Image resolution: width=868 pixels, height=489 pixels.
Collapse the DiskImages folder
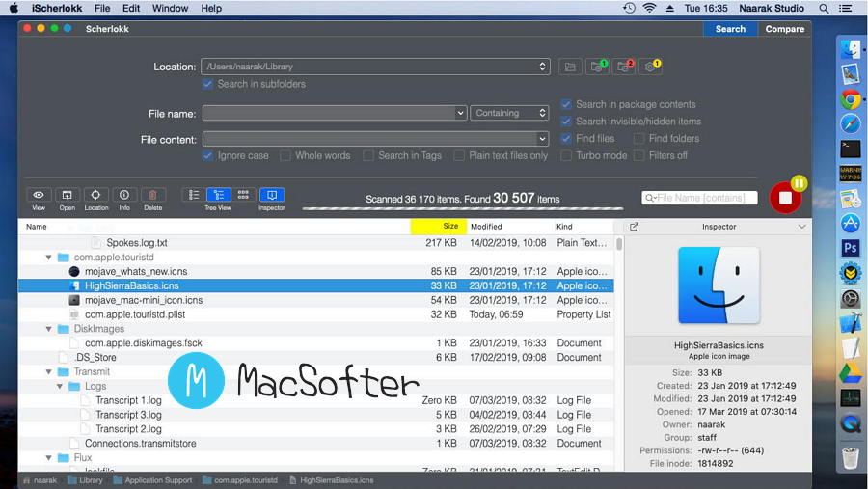tap(49, 329)
